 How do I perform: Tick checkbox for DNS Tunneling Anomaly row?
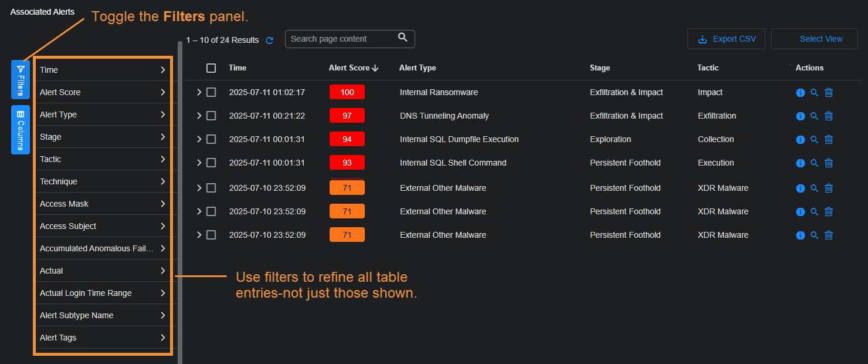point(211,116)
